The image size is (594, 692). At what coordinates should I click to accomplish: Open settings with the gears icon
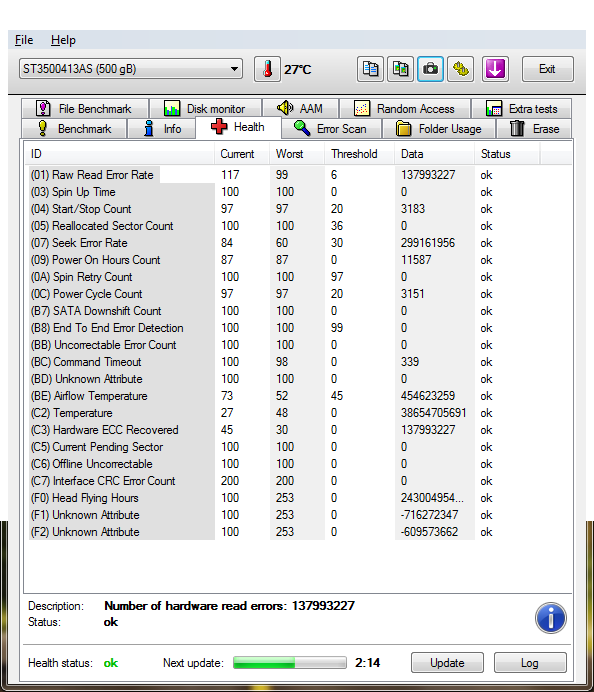tap(460, 69)
